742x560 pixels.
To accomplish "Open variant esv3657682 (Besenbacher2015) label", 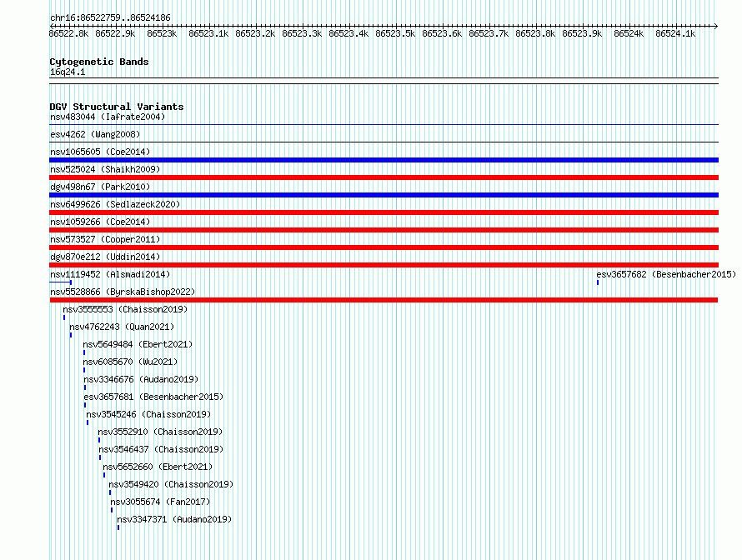I will [666, 274].
